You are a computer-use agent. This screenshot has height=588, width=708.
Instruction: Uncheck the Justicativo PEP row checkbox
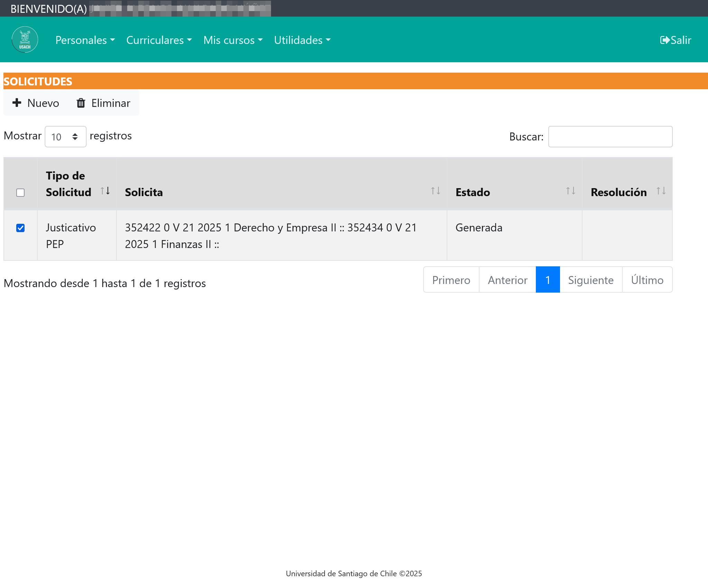(20, 228)
